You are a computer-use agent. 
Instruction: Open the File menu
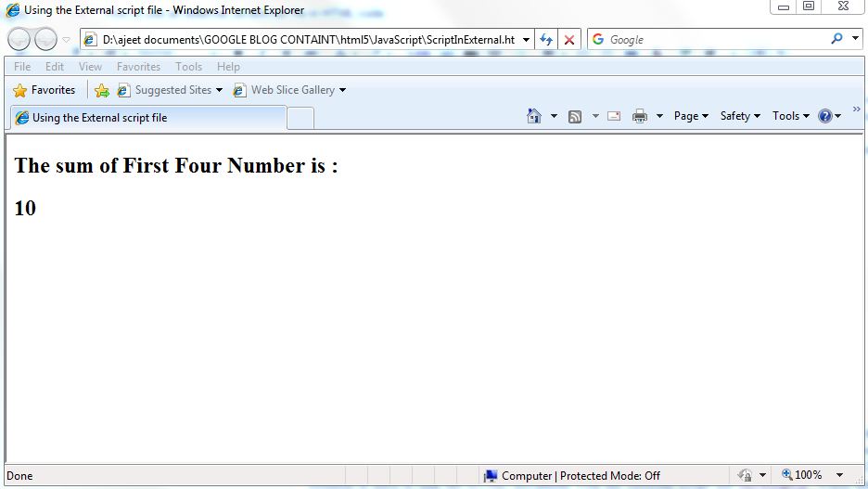tap(22, 67)
